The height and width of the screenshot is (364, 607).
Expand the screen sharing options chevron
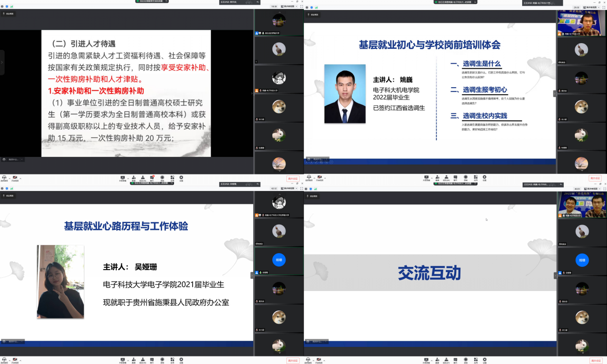tap(127, 178)
